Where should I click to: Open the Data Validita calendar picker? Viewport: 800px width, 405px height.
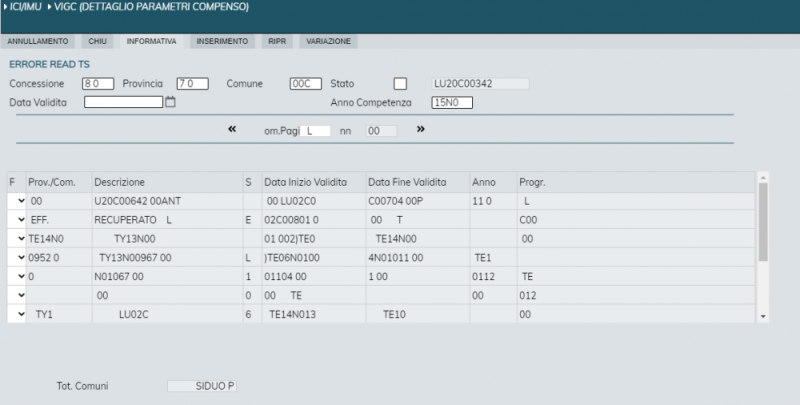(170, 102)
